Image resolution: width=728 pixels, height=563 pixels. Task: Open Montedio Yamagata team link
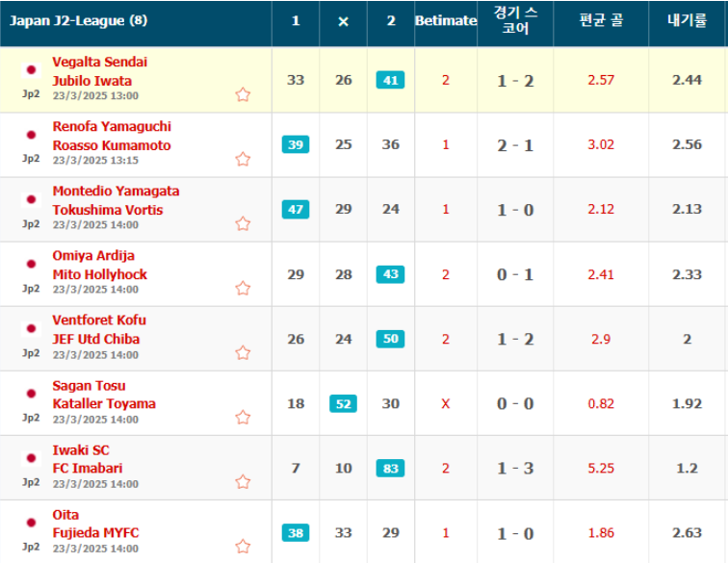[x=116, y=191]
